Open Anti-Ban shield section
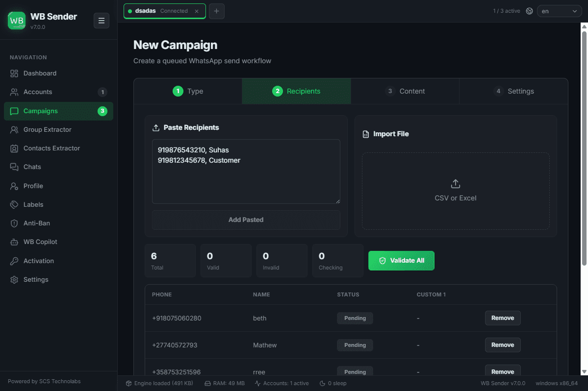The height and width of the screenshot is (391, 588). (58, 223)
